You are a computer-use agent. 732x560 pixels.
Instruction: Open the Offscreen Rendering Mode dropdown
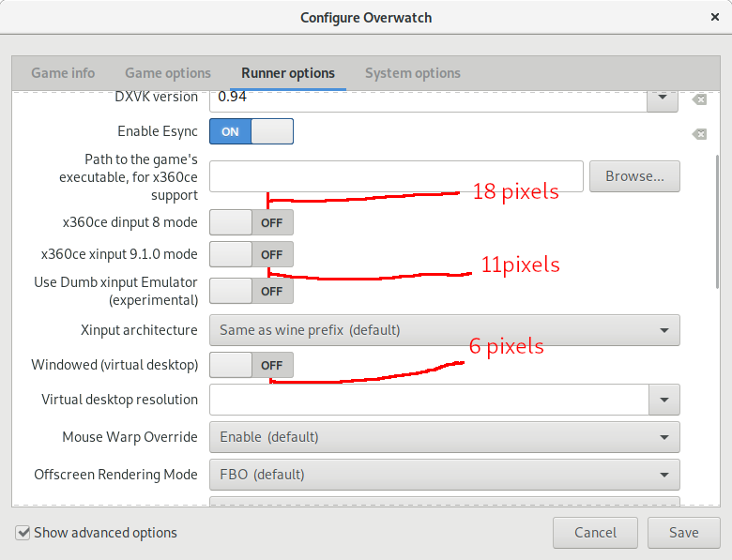(445, 475)
